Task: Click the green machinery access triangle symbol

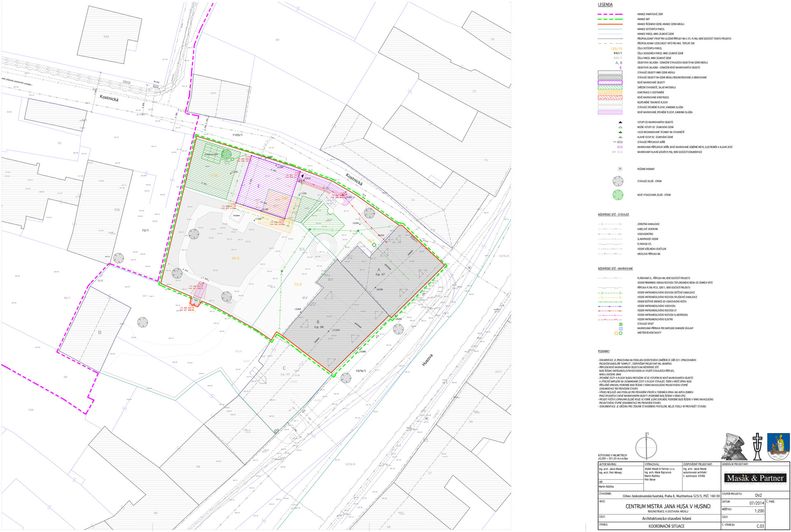Action: coord(620,132)
